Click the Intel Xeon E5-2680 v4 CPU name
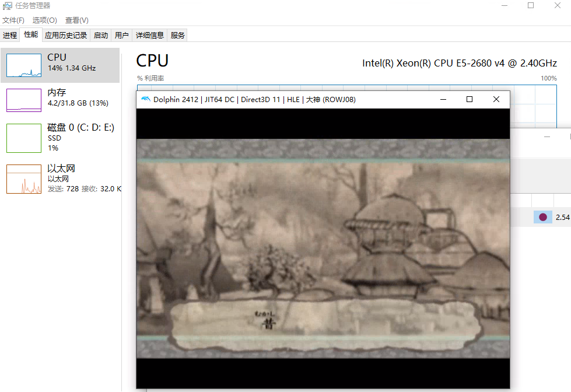Screen dimensions: 571x392 pyautogui.click(x=459, y=64)
